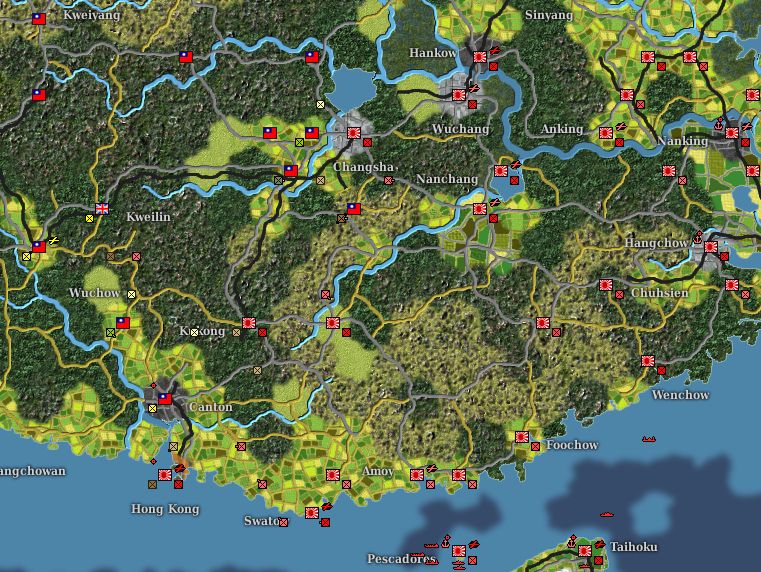The height and width of the screenshot is (572, 761).
Task: Select the Japanese flag unit at Hankow
Action: coord(480,57)
